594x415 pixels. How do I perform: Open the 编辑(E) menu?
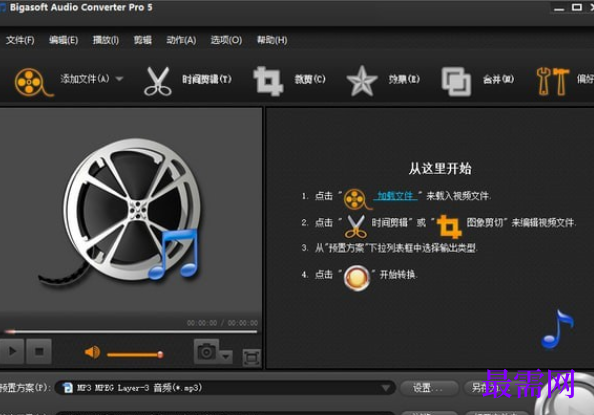tap(63, 40)
